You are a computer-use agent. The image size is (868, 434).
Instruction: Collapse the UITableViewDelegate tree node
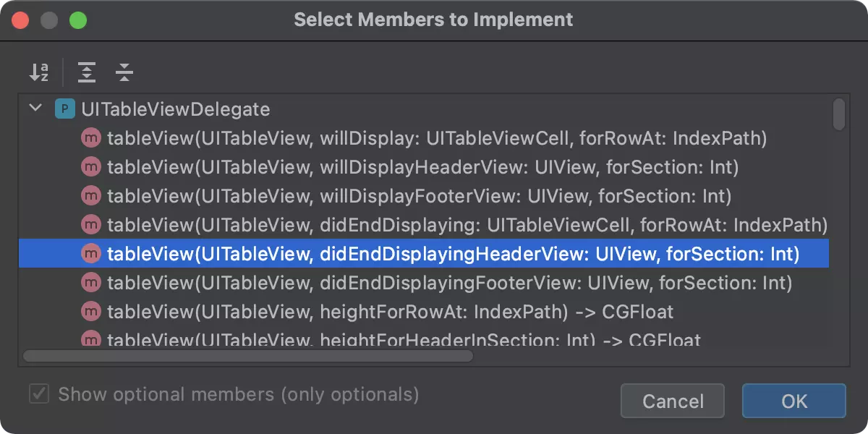coord(35,109)
